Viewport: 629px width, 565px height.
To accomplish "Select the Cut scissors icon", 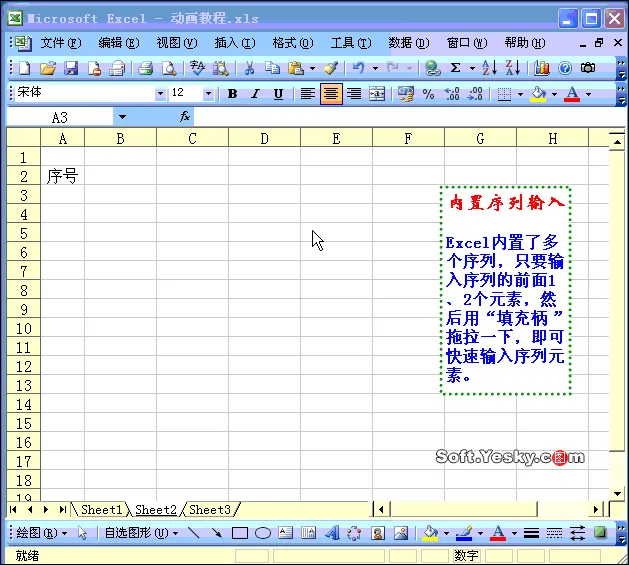I will click(x=249, y=68).
